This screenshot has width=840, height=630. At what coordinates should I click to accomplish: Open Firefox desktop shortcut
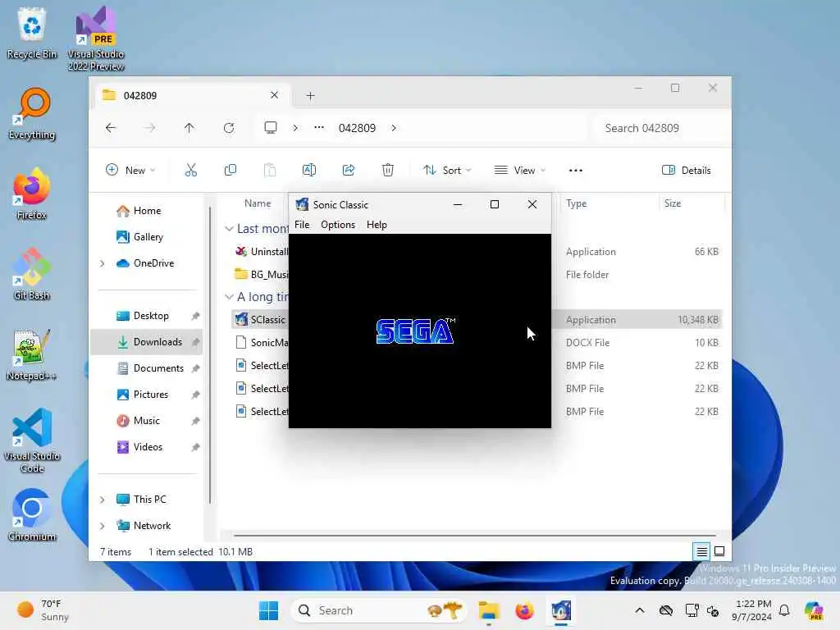(x=32, y=194)
